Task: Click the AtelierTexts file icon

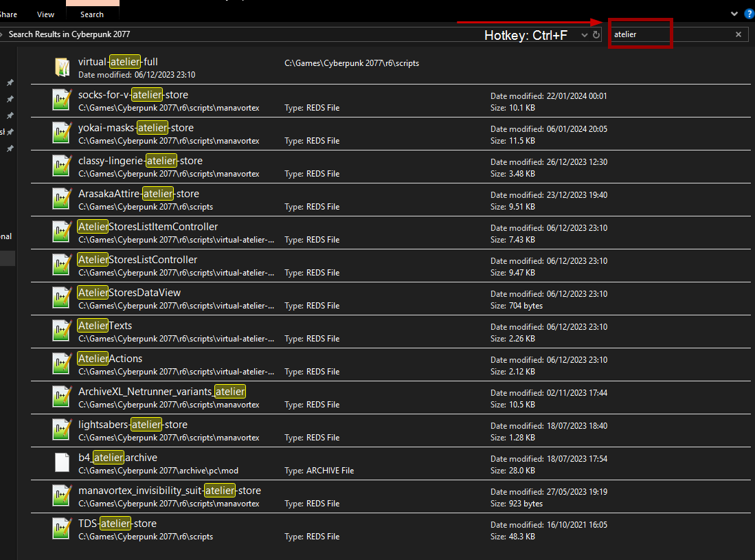Action: tap(63, 331)
